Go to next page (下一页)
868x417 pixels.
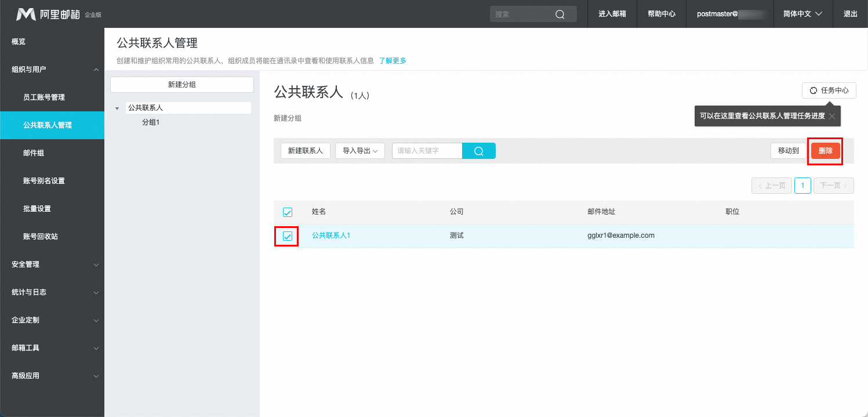coord(833,186)
